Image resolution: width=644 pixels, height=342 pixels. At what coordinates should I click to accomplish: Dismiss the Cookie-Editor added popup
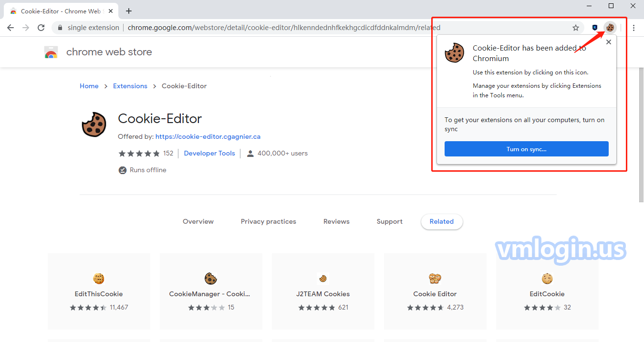(608, 42)
